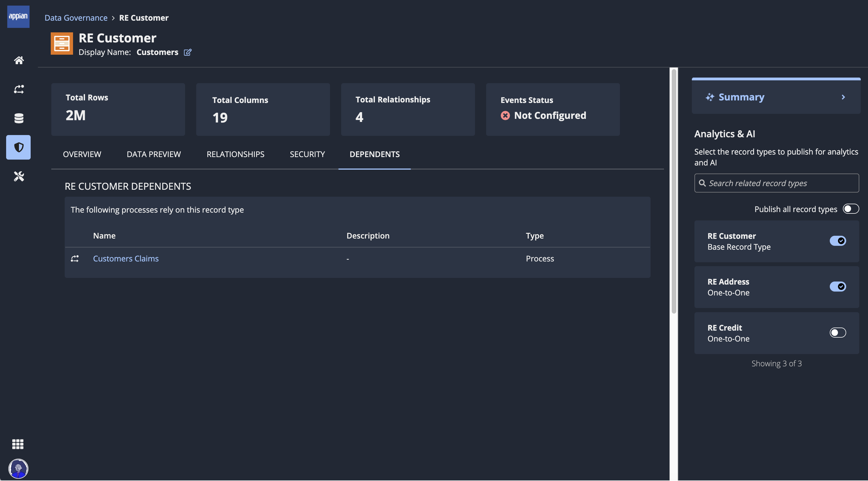Click the Summary sparkle icon

[x=710, y=97]
